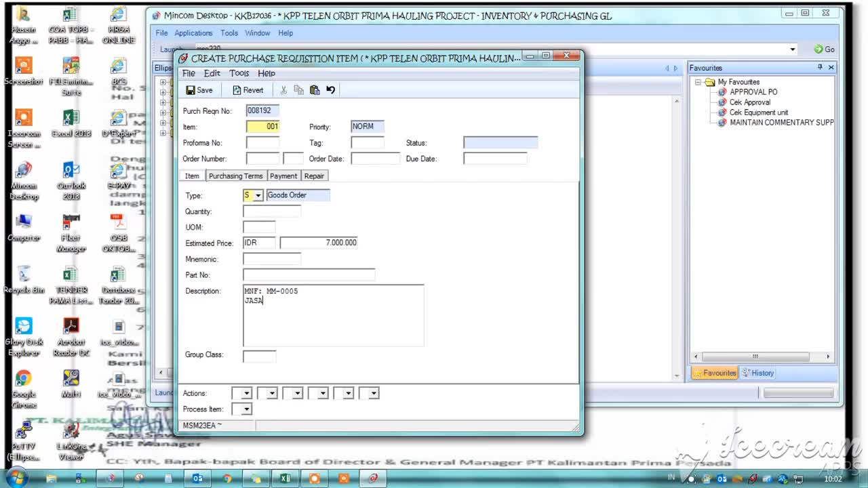Click the Estimated Price amount field

[x=319, y=243]
